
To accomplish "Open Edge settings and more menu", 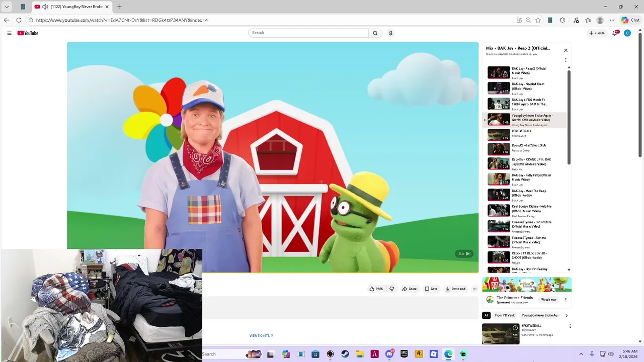I will [612, 20].
